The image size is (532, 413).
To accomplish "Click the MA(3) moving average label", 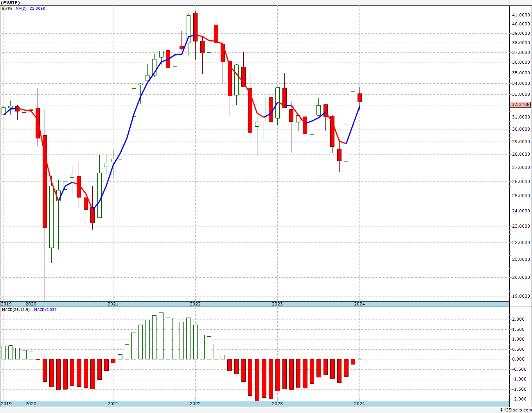I will (x=21, y=8).
